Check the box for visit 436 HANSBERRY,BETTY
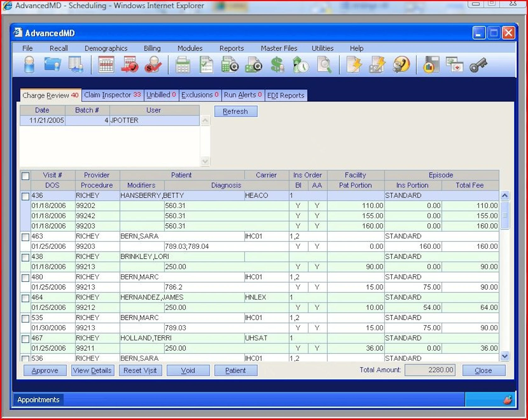This screenshot has height=420, width=528. pyautogui.click(x=25, y=196)
